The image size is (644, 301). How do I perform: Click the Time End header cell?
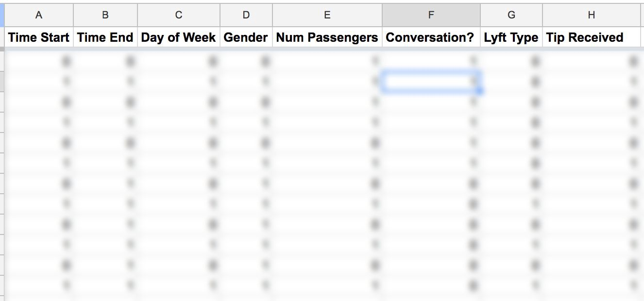click(105, 37)
